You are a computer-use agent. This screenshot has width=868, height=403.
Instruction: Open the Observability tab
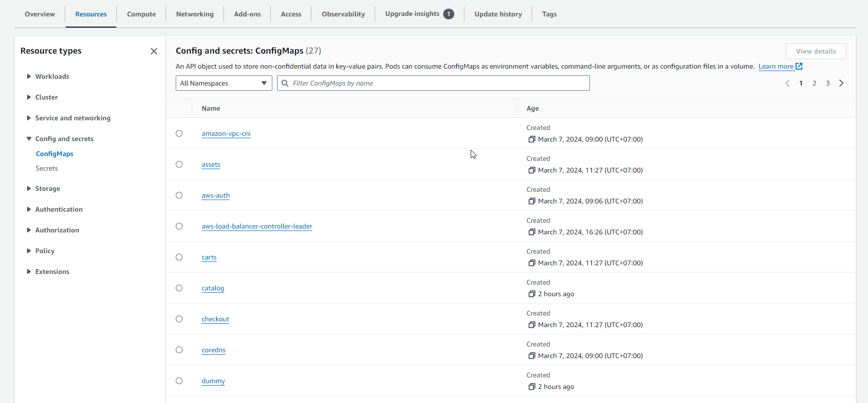pyautogui.click(x=343, y=14)
